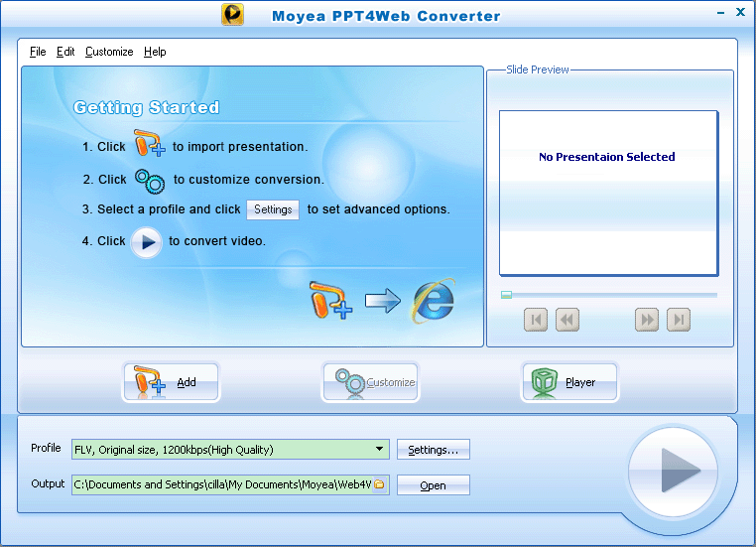This screenshot has height=547, width=756.
Task: Click the Add presentation button
Action: pos(172,382)
